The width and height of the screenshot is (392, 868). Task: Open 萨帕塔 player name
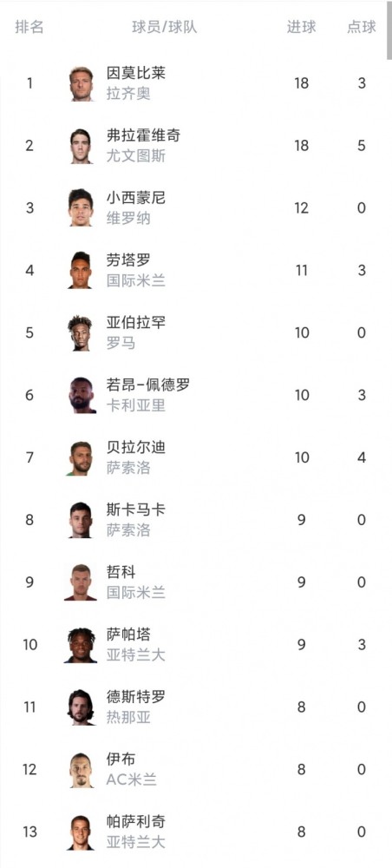tap(128, 635)
